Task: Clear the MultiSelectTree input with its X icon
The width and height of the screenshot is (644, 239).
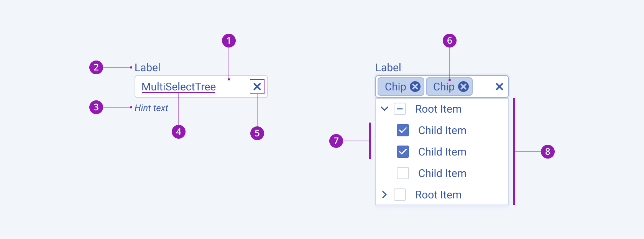Action: [257, 87]
